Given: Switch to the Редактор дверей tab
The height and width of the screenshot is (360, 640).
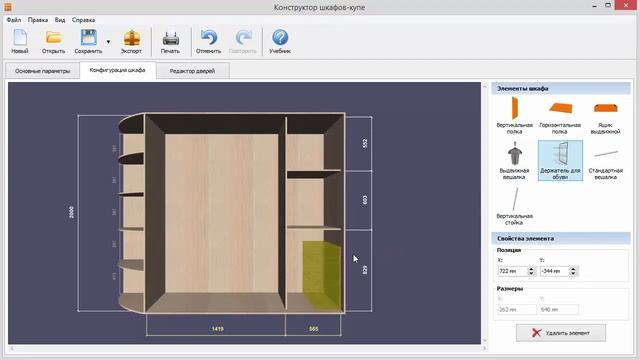Looking at the screenshot, I should tap(192, 71).
